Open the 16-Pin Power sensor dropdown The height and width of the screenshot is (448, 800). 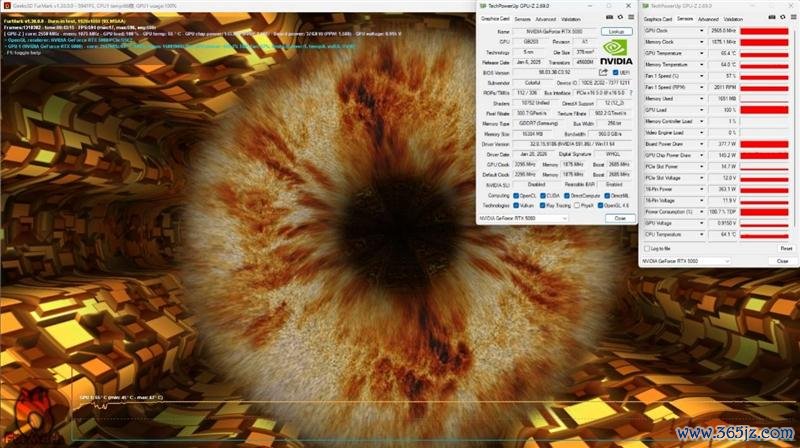point(702,189)
